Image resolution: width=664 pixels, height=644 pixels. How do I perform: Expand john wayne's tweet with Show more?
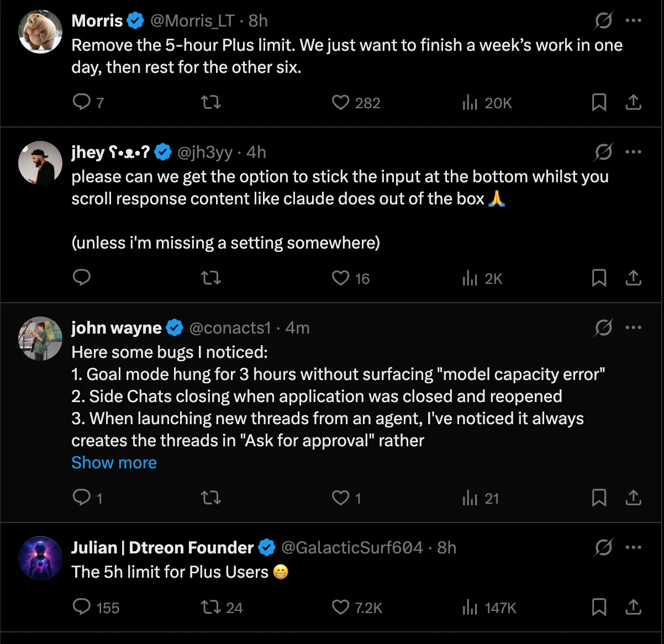pyautogui.click(x=114, y=462)
